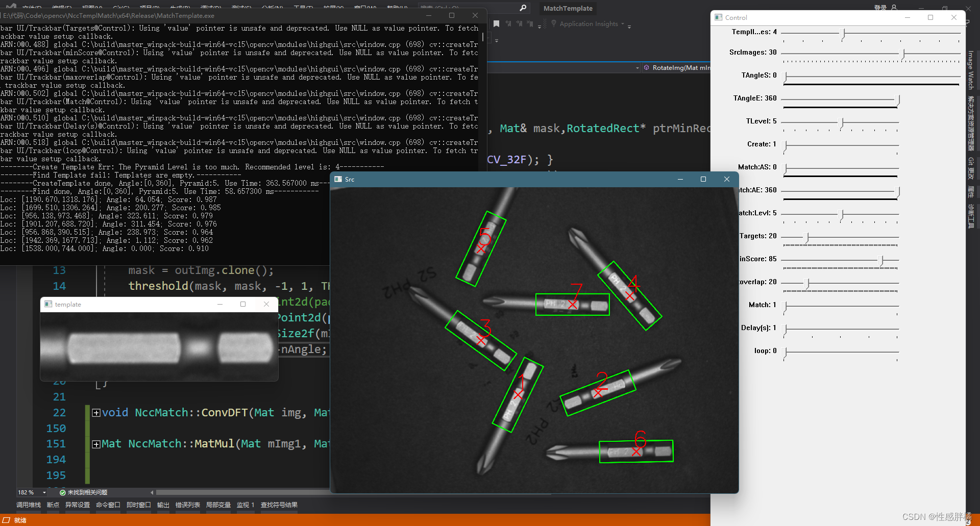Click the MatchTemplate solution name label
This screenshot has width=980, height=526.
tap(568, 8)
